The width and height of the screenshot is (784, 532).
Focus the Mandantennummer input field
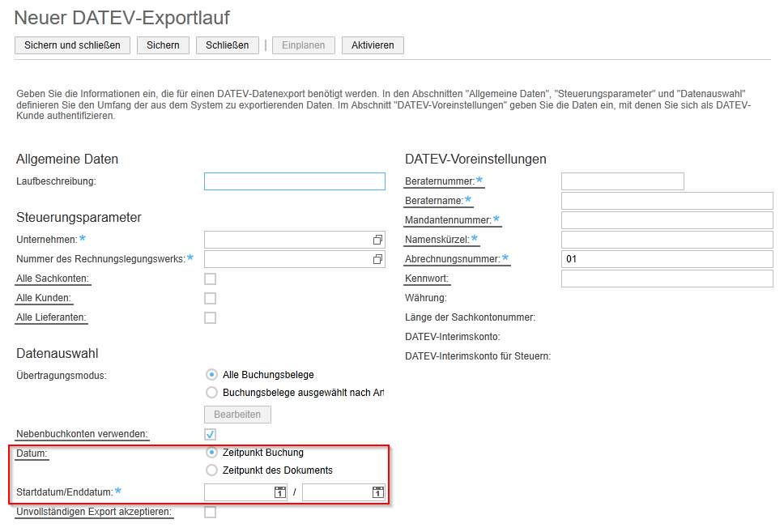[667, 220]
